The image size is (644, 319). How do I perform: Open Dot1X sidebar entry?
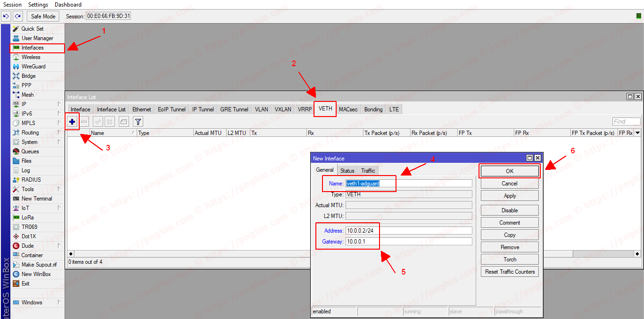(28, 236)
